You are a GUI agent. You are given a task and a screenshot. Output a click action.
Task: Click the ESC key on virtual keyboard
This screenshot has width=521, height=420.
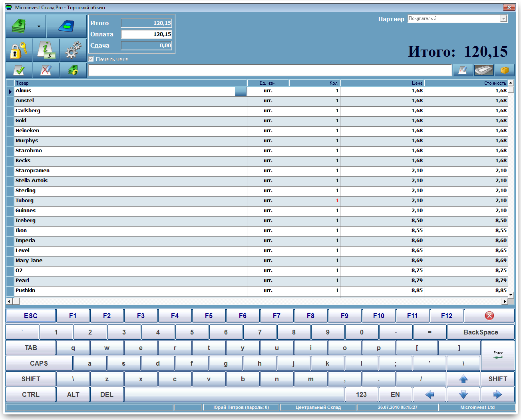31,316
